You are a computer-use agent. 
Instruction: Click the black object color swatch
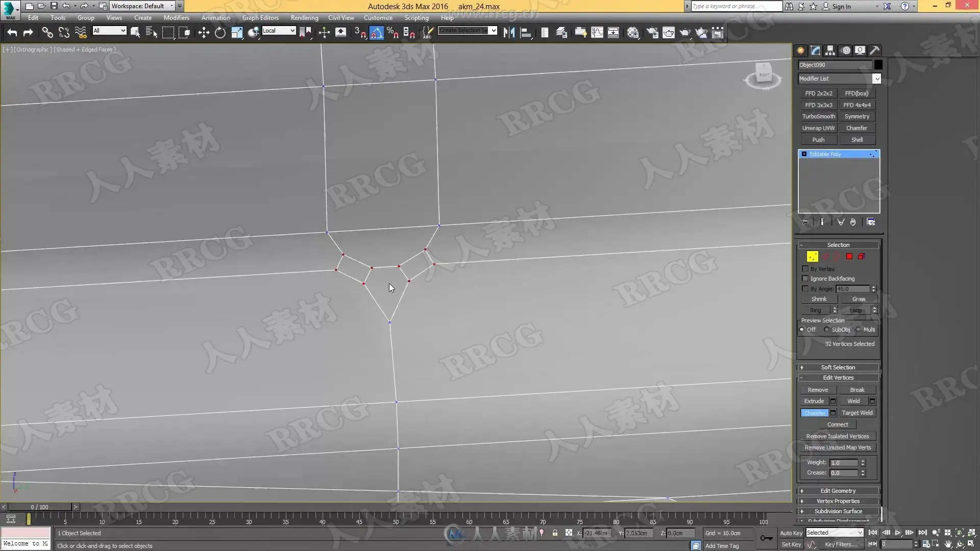(878, 65)
